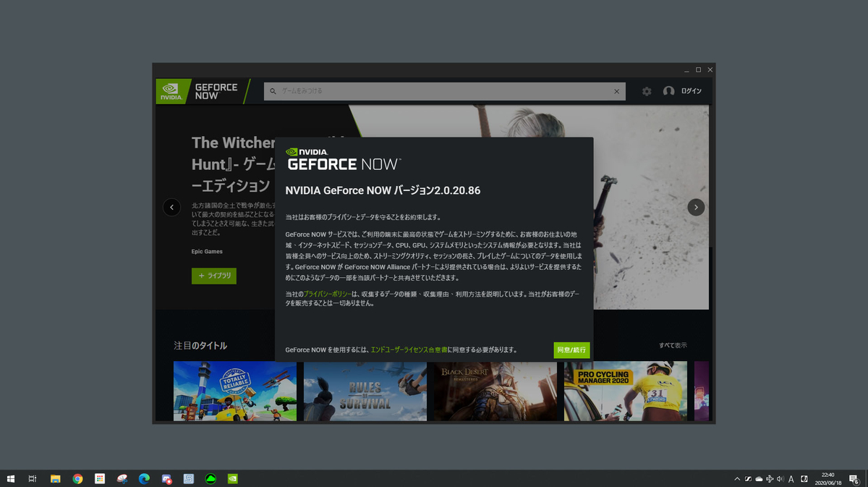868x487 pixels.
Task: Show hidden system tray icons chevron
Action: [x=737, y=478]
